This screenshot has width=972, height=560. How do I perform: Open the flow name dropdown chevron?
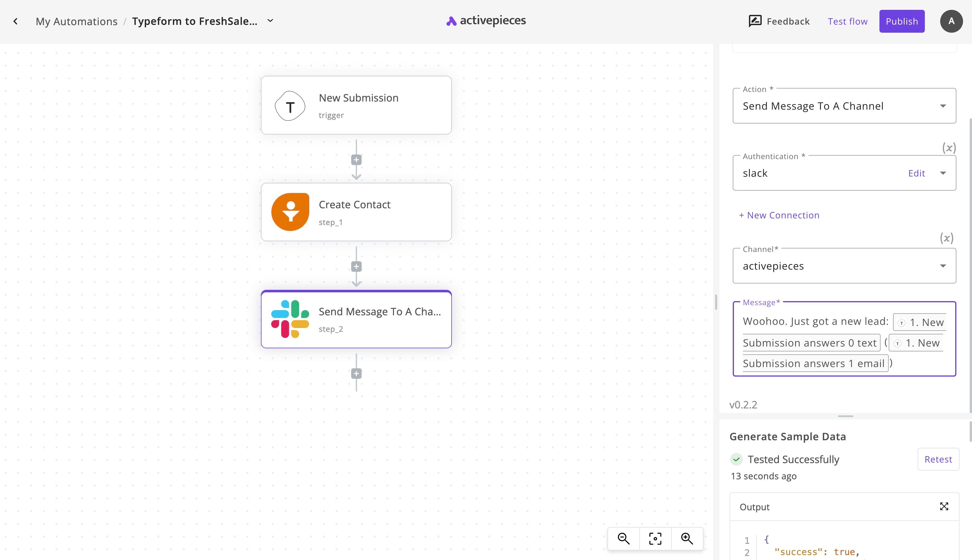pos(270,21)
